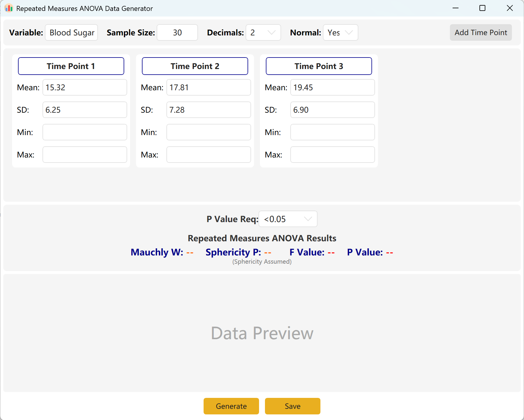Select the Time Point 3 header
524x420 pixels.
tap(319, 66)
